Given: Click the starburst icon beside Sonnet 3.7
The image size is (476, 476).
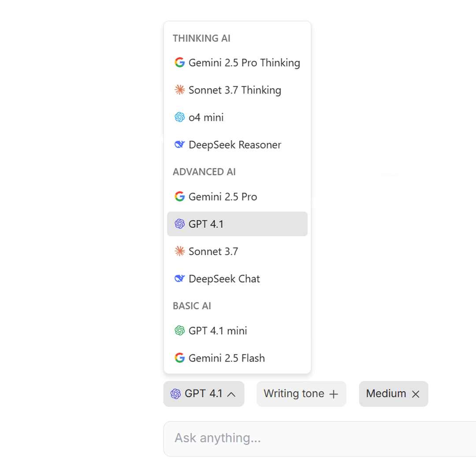Looking at the screenshot, I should pyautogui.click(x=179, y=251).
